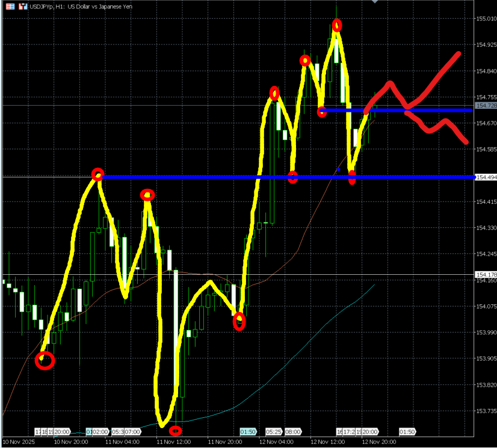
Task: Click the chart shift triangle on top edge
Action: click(x=375, y=2)
